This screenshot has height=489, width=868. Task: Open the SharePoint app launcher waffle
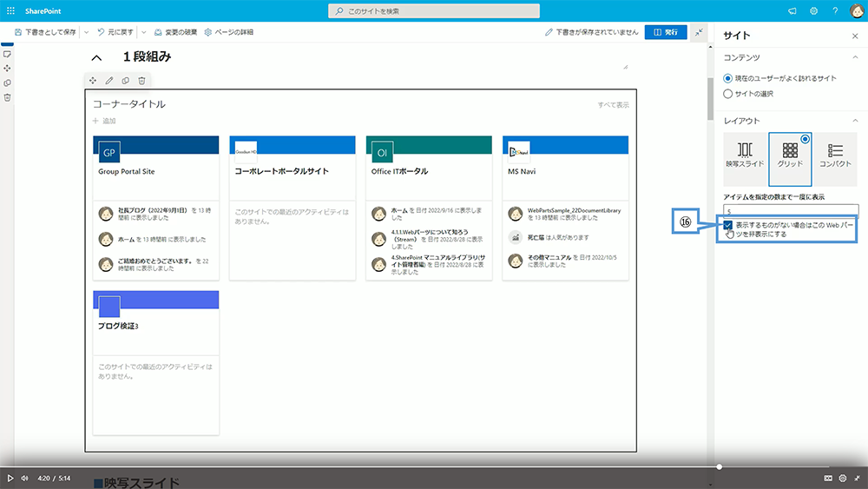10,10
